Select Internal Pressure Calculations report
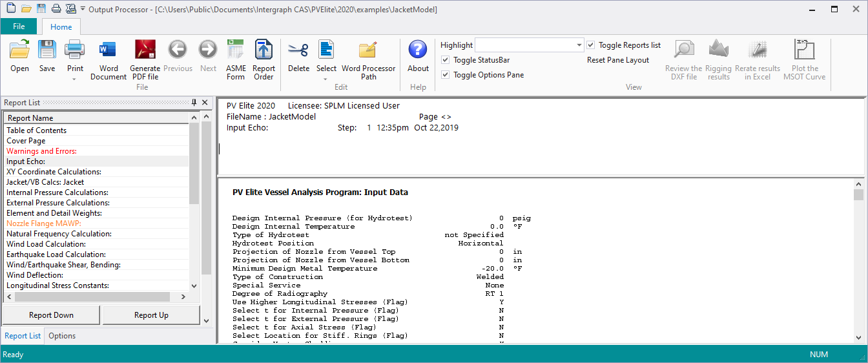Viewport: 868px width, 363px height. [x=96, y=192]
